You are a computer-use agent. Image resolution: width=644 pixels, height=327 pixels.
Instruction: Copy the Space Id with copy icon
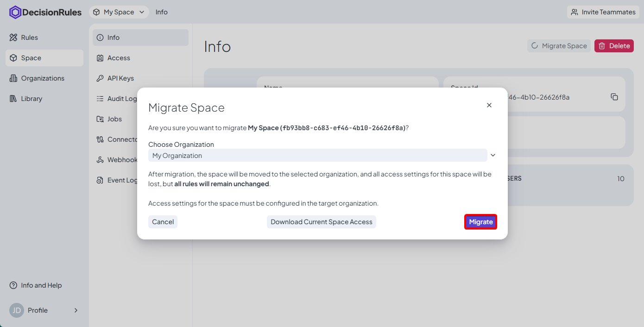(614, 97)
